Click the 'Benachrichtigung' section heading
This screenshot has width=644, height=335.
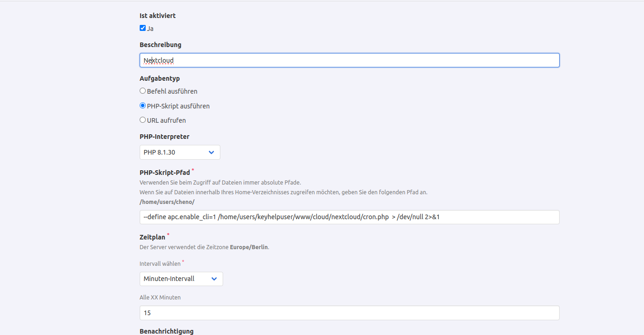[166, 331]
